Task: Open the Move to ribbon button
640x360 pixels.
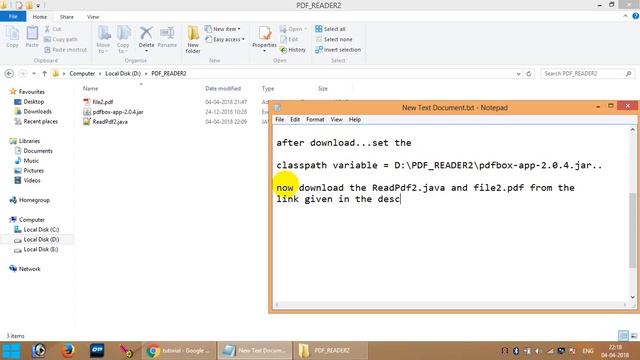Action: [x=103, y=39]
